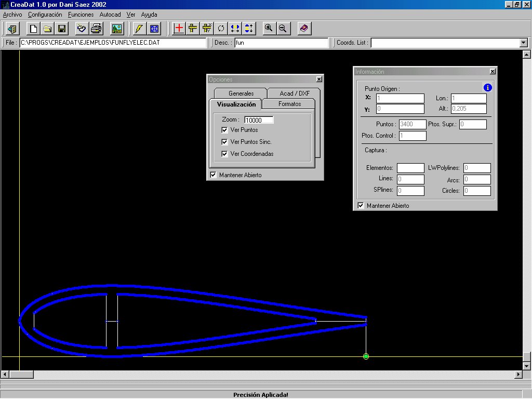Click the lightning bolt toolbar icon
This screenshot has height=399, width=532.
coord(139,29)
